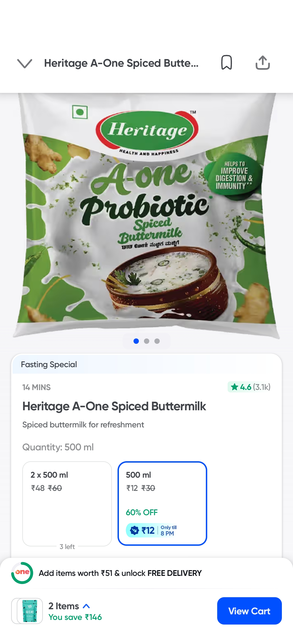
Task: Open the View Cart button
Action: pos(249,611)
